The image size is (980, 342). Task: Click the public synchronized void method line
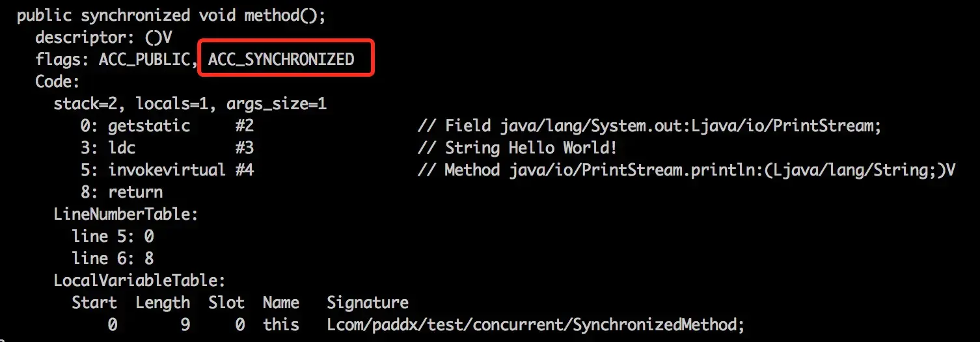point(172,16)
